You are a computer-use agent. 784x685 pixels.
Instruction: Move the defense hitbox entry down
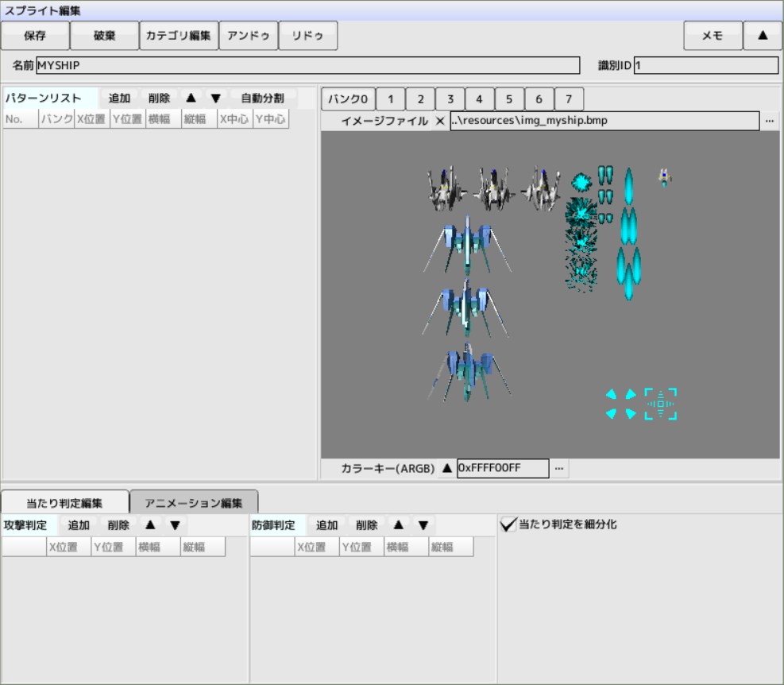coord(423,525)
